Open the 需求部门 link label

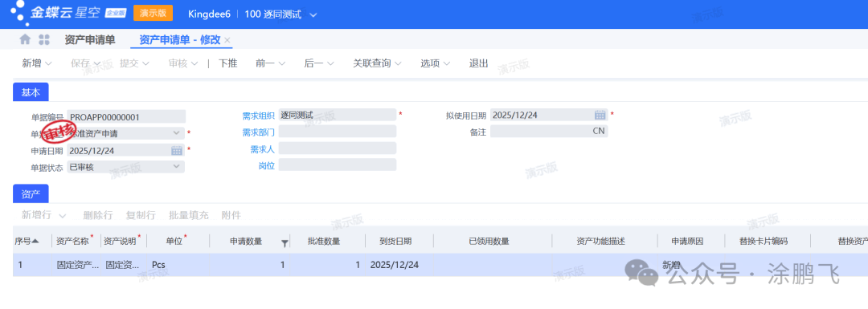pyautogui.click(x=259, y=132)
